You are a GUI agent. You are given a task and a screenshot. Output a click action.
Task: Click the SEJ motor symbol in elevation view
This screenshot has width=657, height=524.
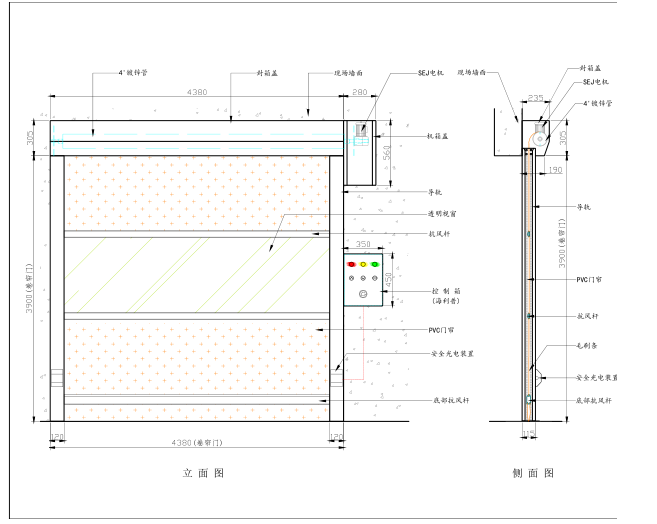coord(361,130)
